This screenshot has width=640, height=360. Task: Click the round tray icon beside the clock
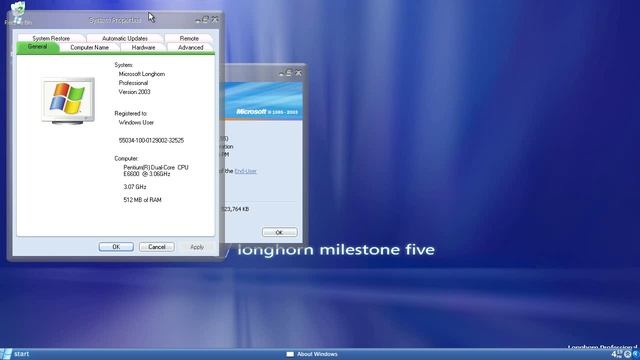point(628,354)
